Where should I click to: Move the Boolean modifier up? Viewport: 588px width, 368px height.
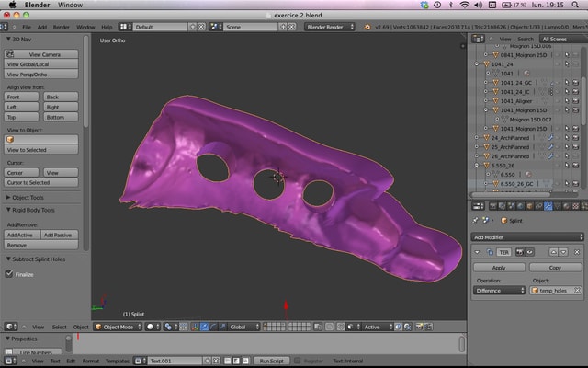pos(554,252)
